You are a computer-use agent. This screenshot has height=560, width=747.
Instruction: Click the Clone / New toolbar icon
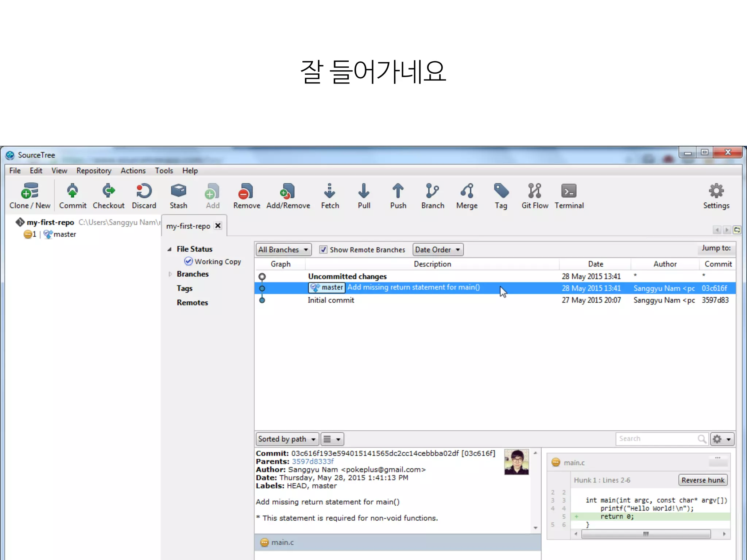30,196
